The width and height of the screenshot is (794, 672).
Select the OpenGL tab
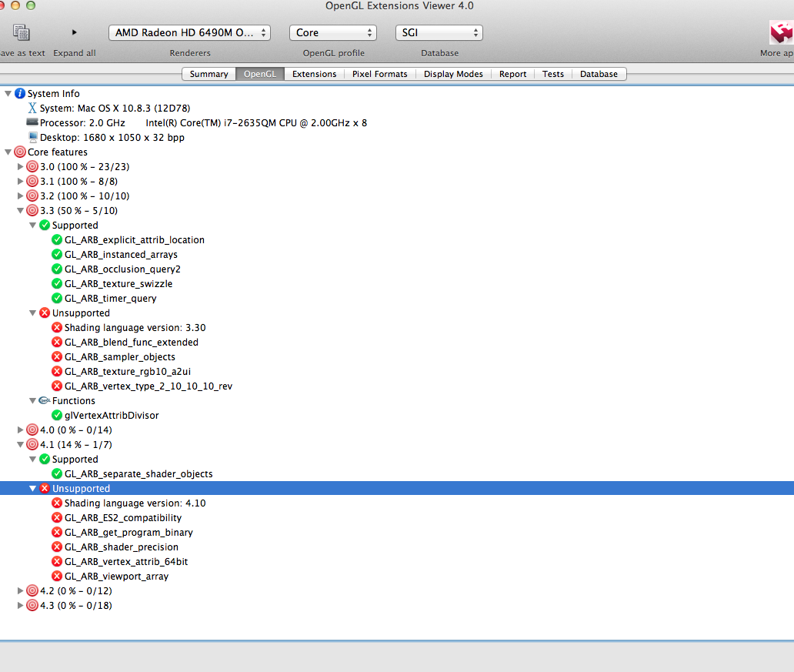260,74
